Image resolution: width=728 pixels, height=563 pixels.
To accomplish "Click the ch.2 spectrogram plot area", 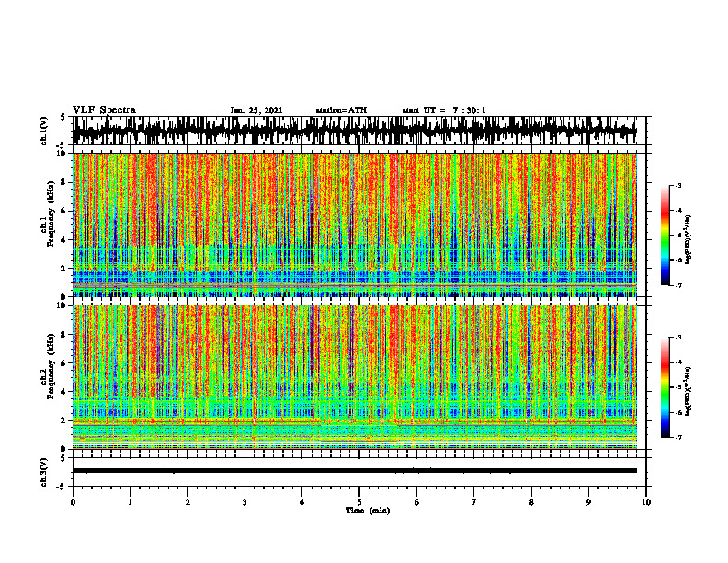I will [x=354, y=377].
